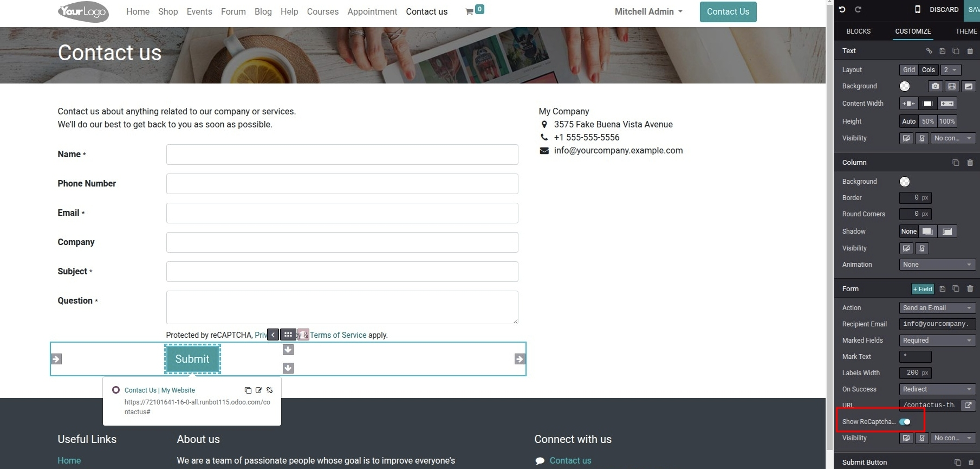Open Terms of Service link

338,335
